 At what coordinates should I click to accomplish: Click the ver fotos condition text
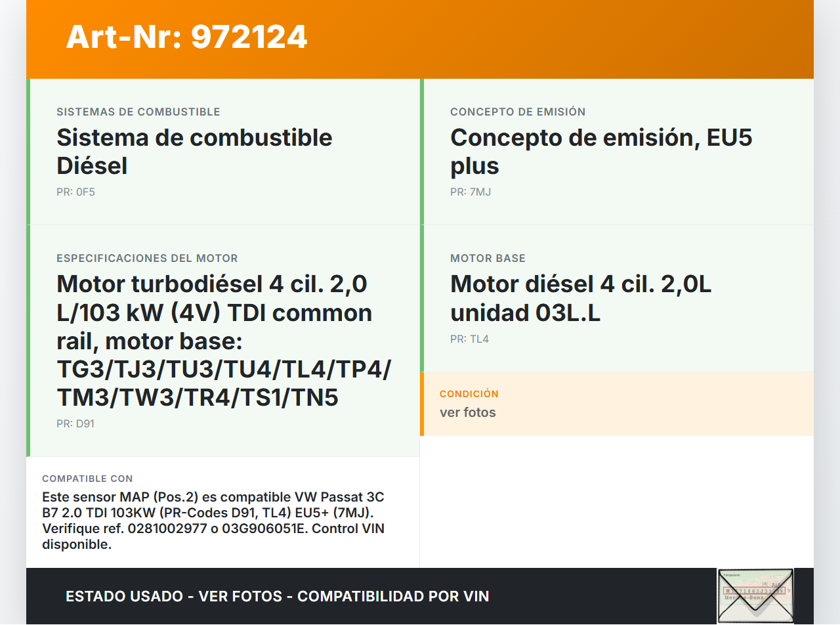(x=468, y=413)
